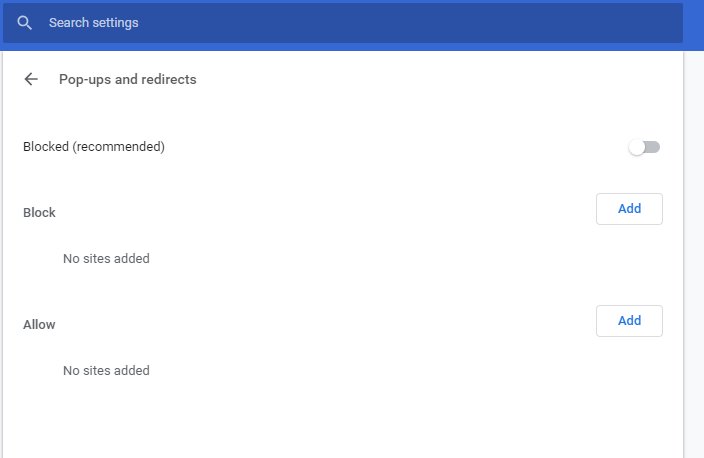Click the grey track of the Blocked switch
This screenshot has height=458, width=704.
click(653, 147)
